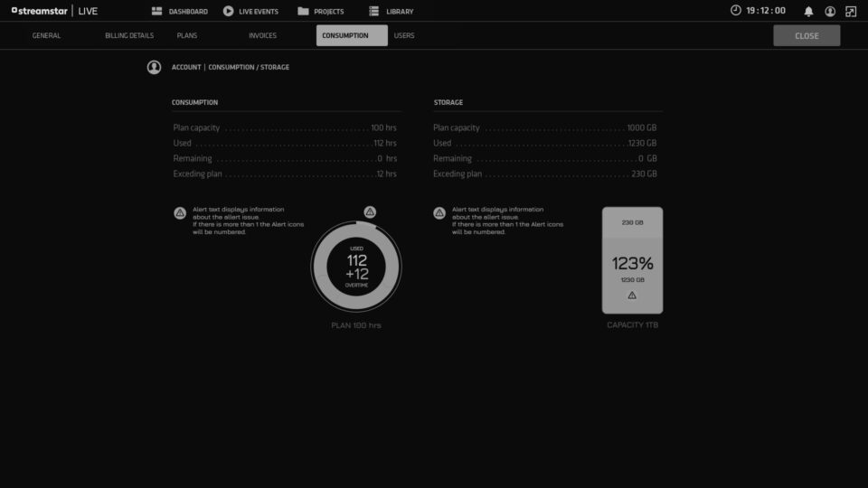Click the Consumption section heading
This screenshot has height=488, width=868.
(195, 102)
